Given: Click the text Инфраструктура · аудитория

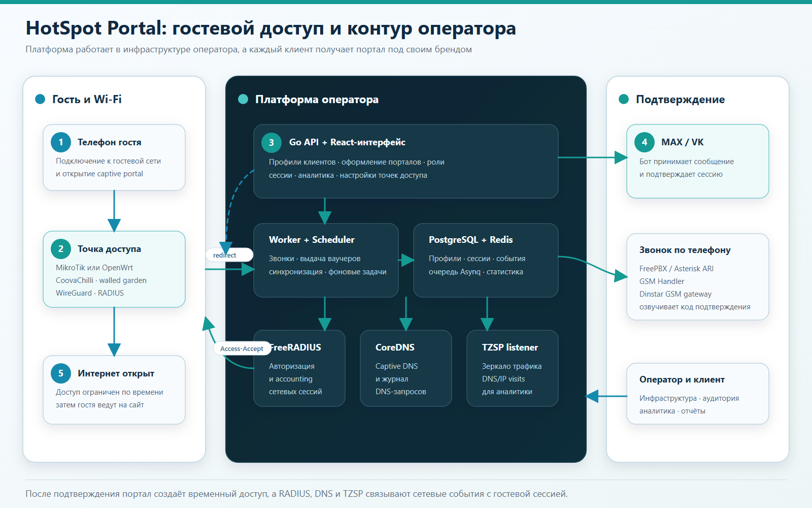Looking at the screenshot, I should point(689,398).
